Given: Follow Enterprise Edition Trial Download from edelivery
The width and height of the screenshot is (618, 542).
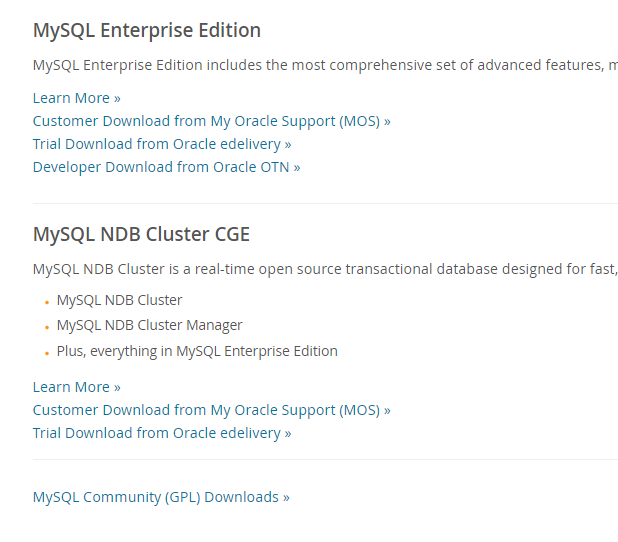Looking at the screenshot, I should (162, 144).
